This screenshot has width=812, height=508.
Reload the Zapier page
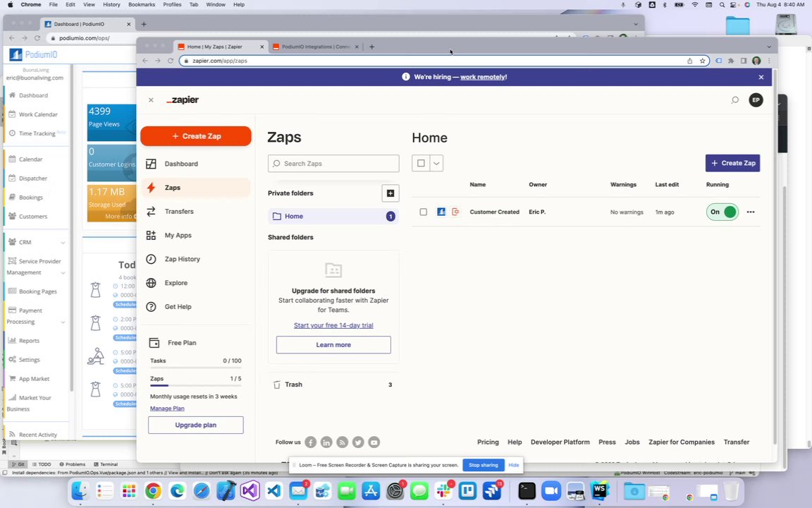pyautogui.click(x=171, y=61)
